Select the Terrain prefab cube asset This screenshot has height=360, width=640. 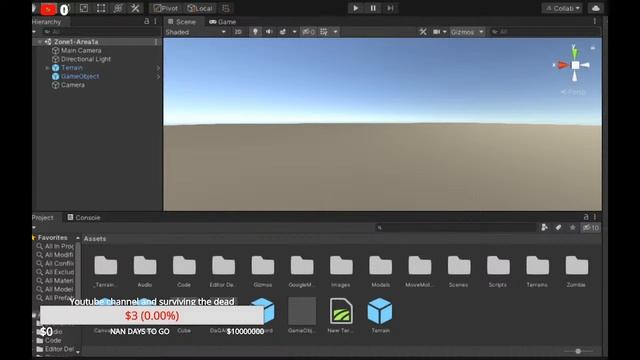point(380,315)
